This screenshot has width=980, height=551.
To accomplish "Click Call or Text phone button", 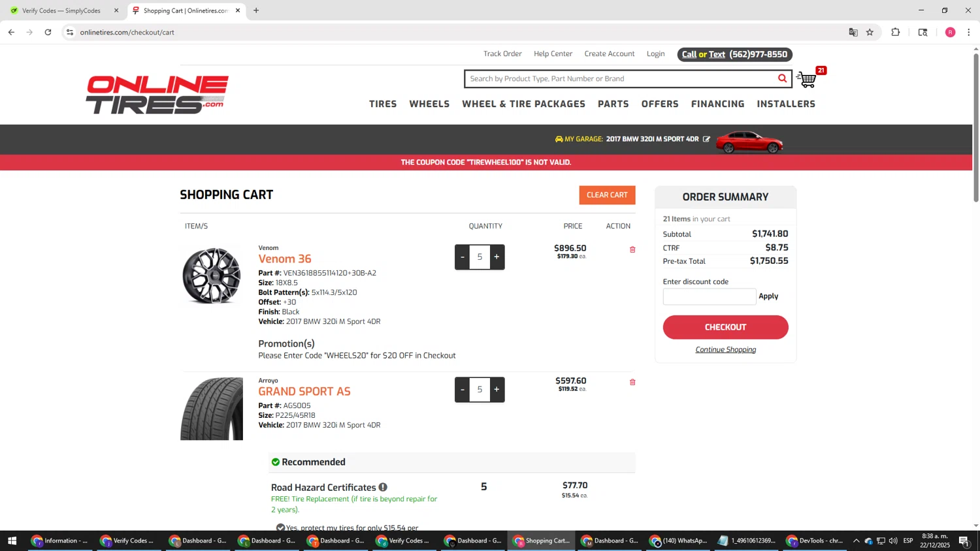I will pos(734,54).
